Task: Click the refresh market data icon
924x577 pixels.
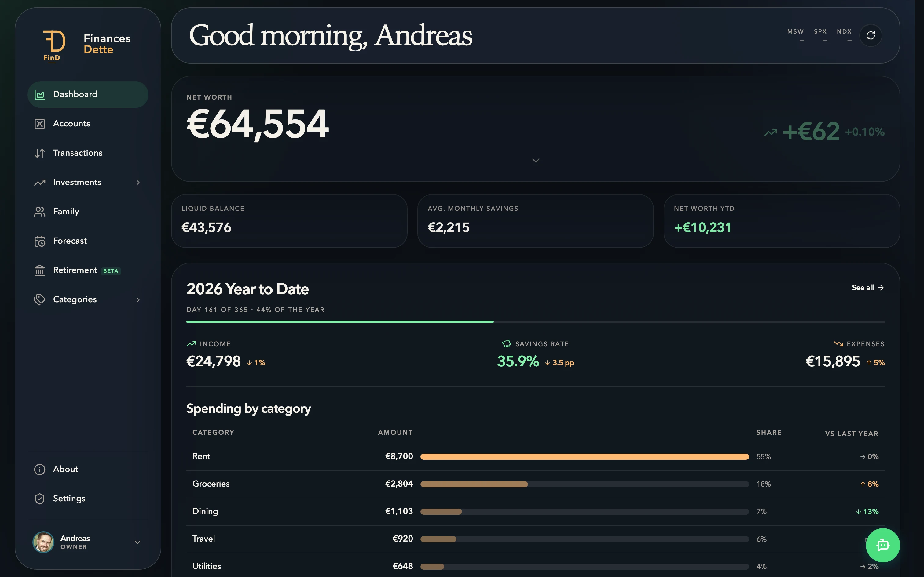Action: pyautogui.click(x=871, y=35)
